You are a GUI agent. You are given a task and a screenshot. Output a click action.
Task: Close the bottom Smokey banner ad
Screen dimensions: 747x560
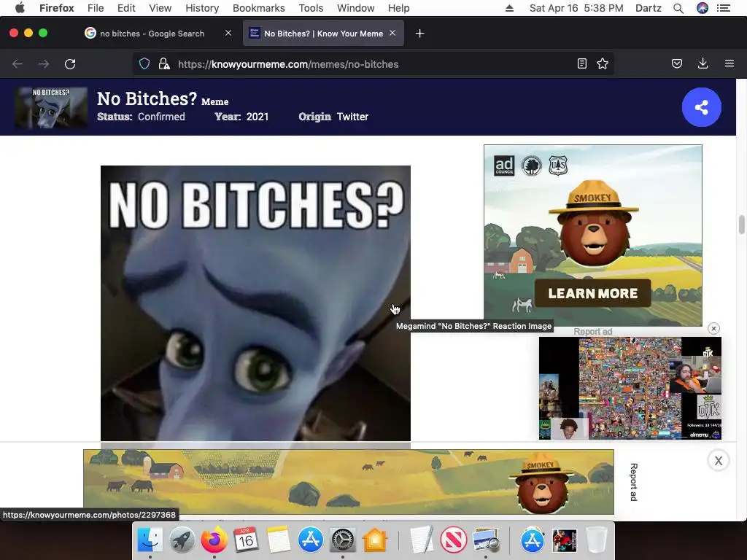tap(719, 461)
